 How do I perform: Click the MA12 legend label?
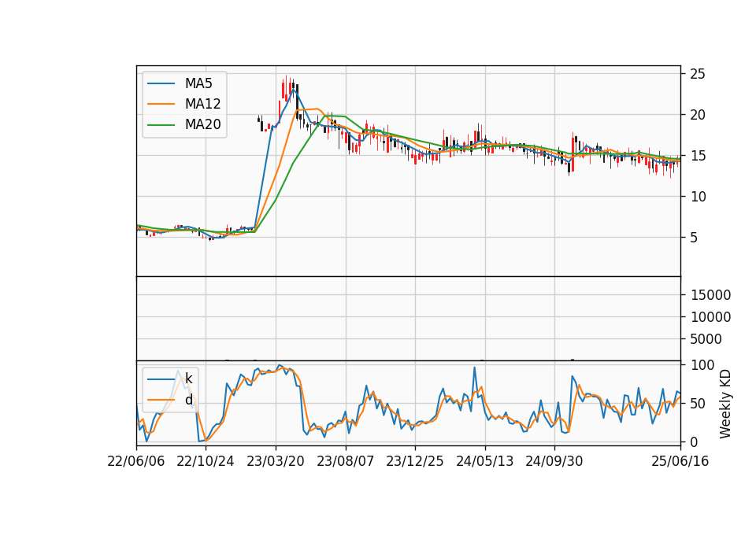pyautogui.click(x=202, y=104)
